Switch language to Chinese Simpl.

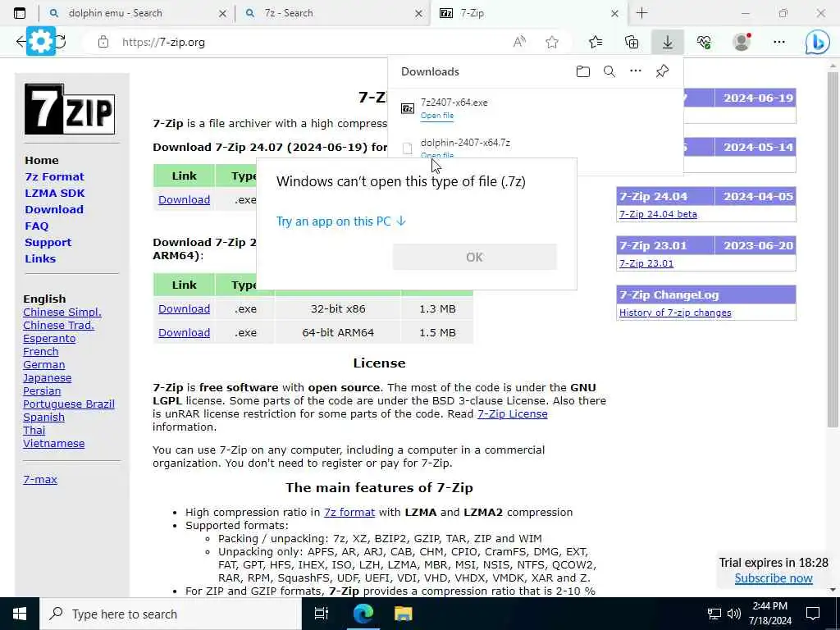point(62,313)
